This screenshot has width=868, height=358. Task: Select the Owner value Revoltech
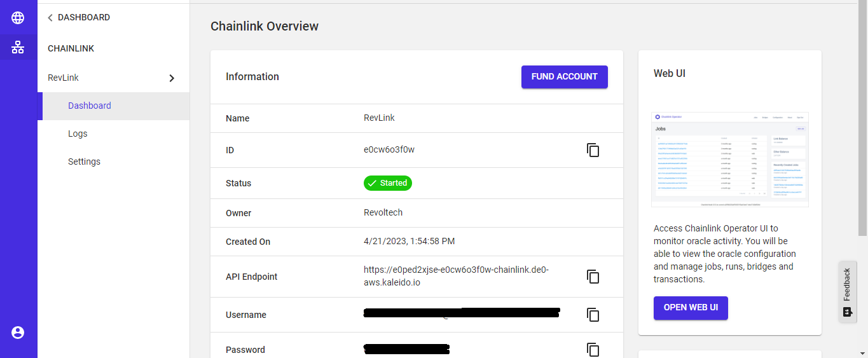[383, 212]
